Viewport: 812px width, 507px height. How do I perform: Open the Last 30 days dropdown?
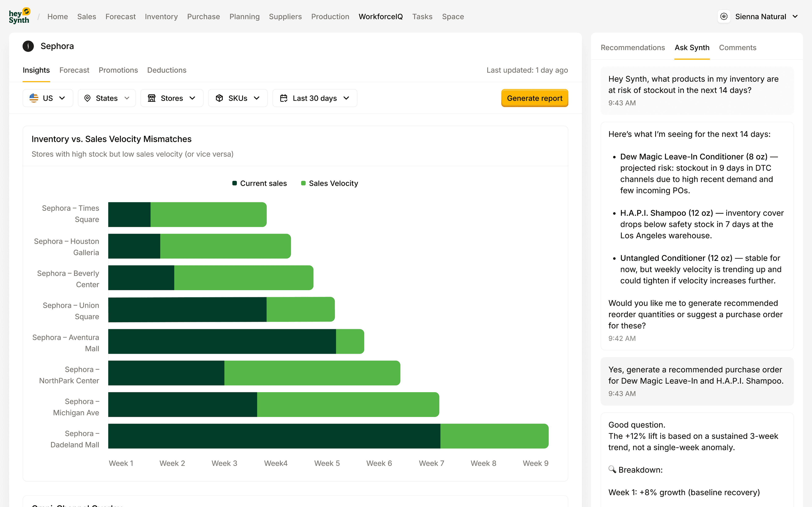click(x=315, y=98)
